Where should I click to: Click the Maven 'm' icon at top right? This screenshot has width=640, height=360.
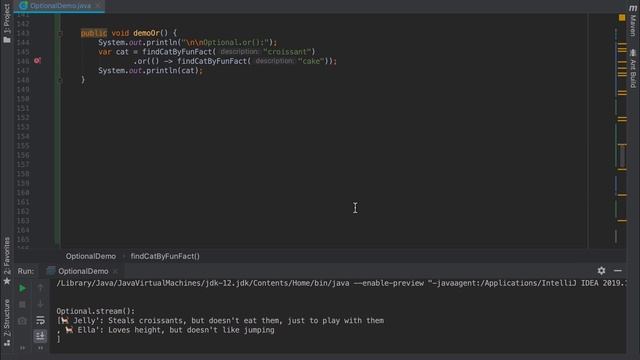(633, 8)
